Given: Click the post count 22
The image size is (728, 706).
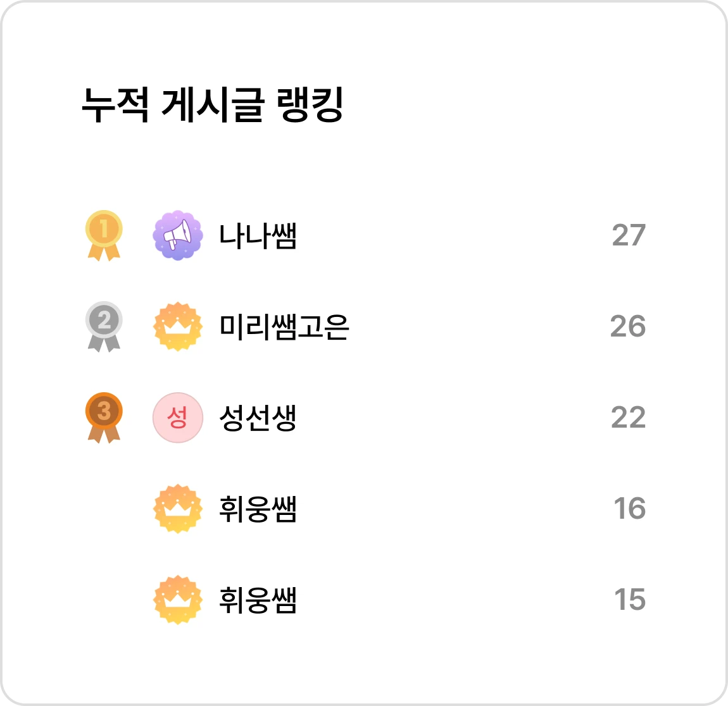Looking at the screenshot, I should pyautogui.click(x=628, y=418).
